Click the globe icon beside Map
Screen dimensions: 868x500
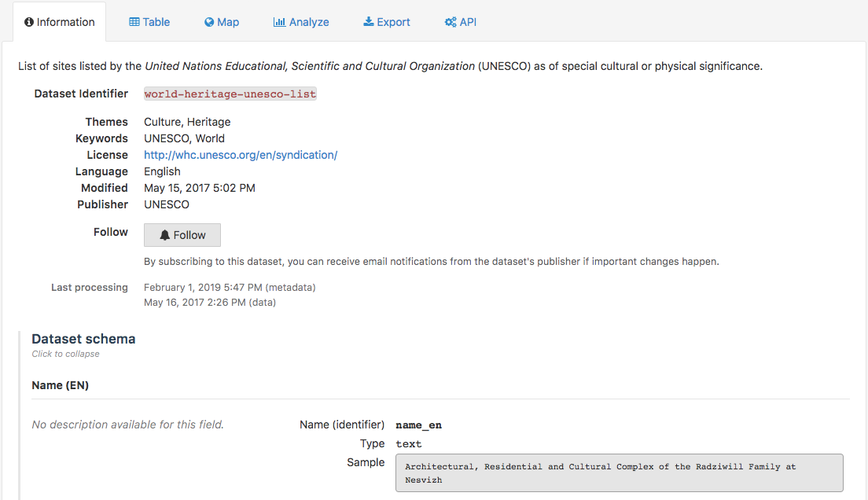(x=209, y=22)
